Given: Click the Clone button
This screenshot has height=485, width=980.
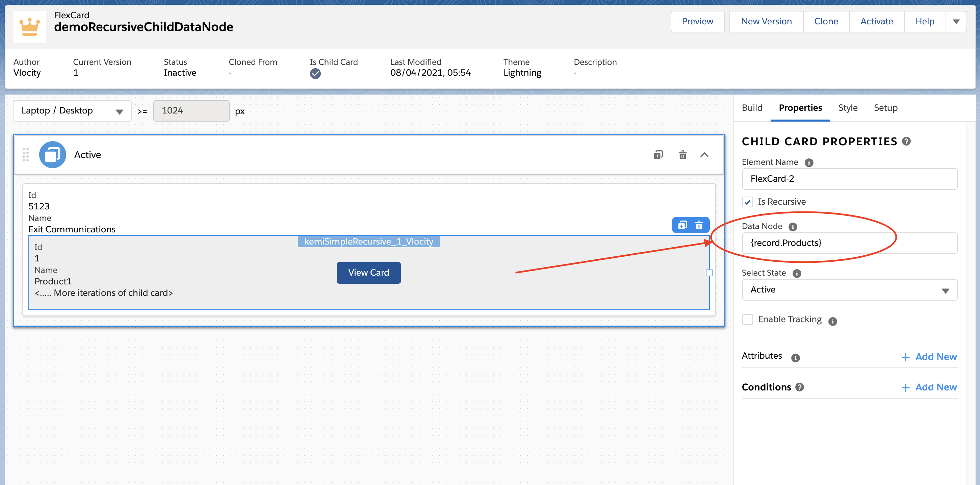Looking at the screenshot, I should coord(826,22).
